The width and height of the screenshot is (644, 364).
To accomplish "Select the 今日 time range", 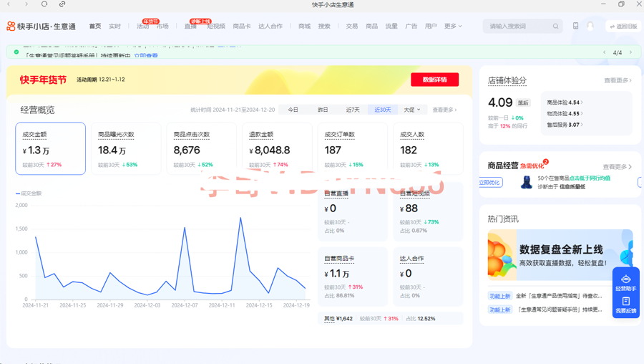I will 293,110.
